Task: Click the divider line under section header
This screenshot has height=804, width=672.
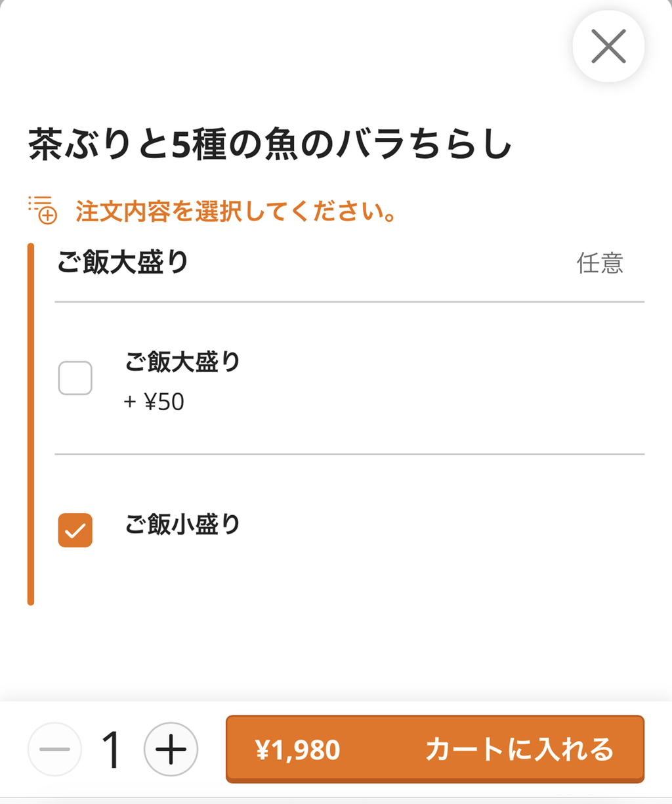Action: pyautogui.click(x=349, y=302)
